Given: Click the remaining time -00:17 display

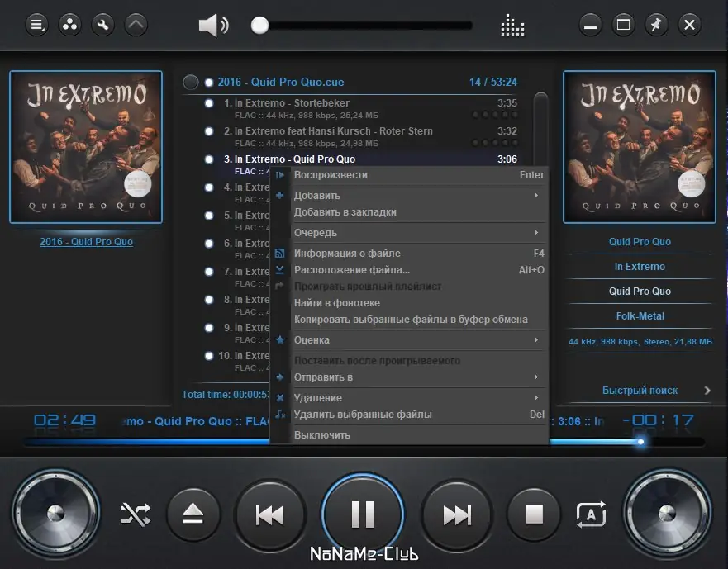Looking at the screenshot, I should (658, 420).
